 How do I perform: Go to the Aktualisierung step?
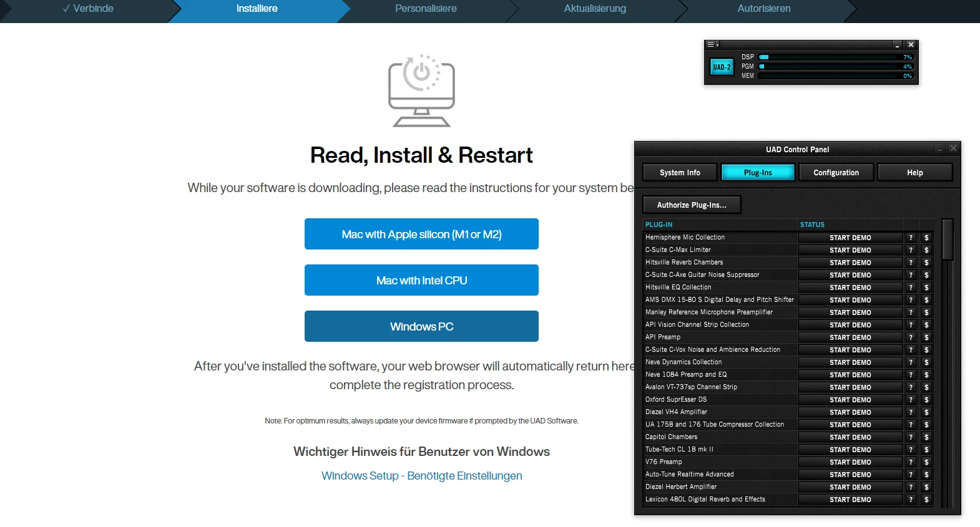[595, 9]
